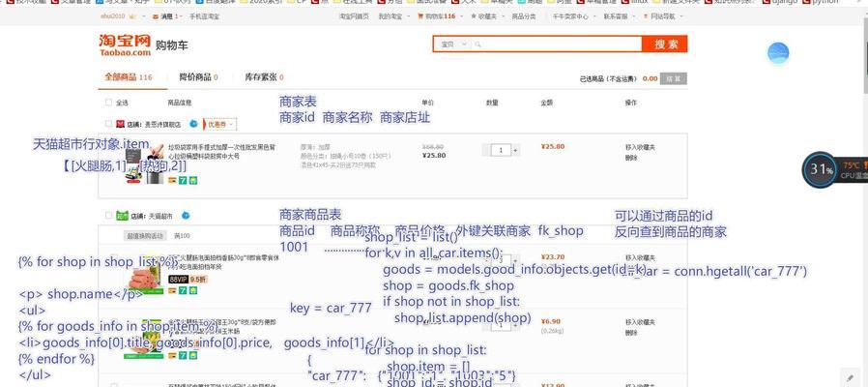Click the envelope icon beside 消息
The width and height of the screenshot is (868, 387).
[157, 16]
